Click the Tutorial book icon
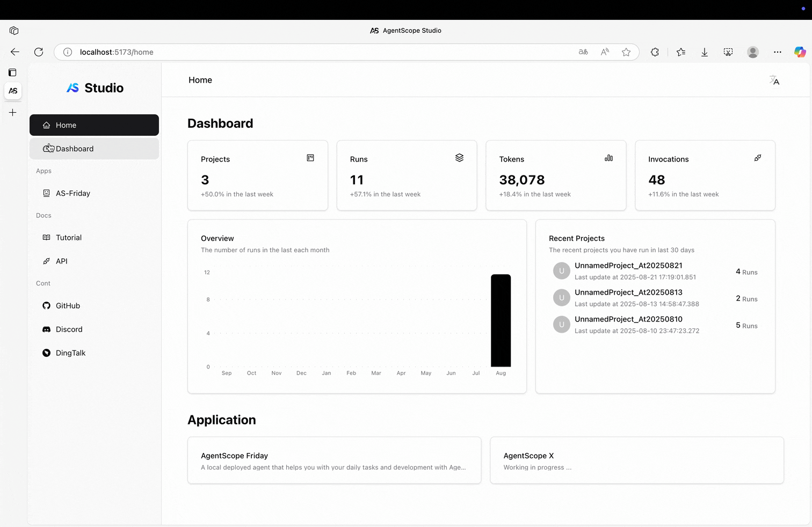Image resolution: width=812 pixels, height=527 pixels. [x=46, y=237]
